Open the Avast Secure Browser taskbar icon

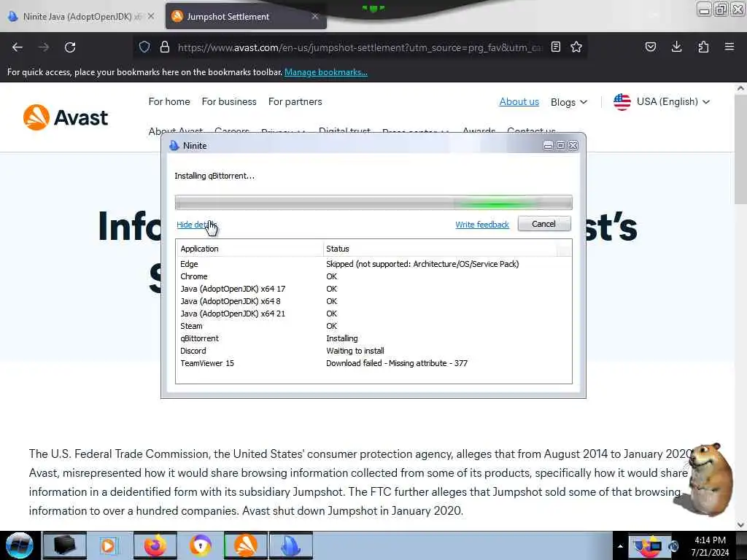pos(201,545)
